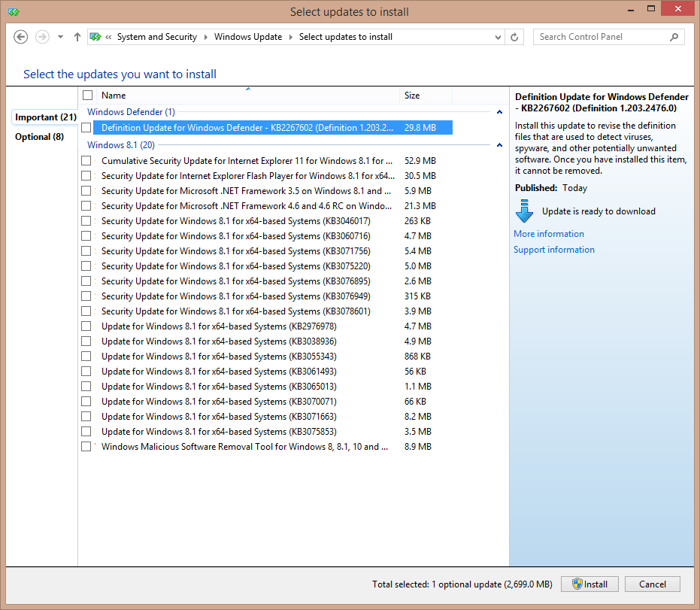
Task: Go back using the Back arrow
Action: tap(20, 37)
